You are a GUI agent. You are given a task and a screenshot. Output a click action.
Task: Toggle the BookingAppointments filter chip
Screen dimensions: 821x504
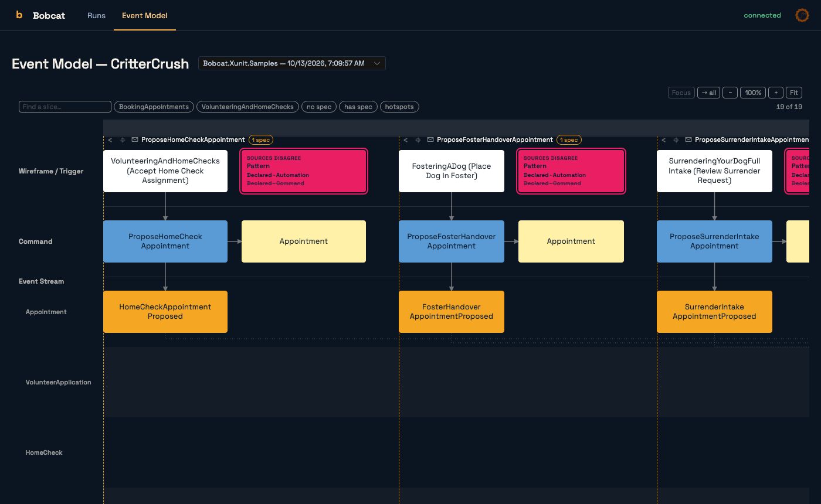click(x=154, y=107)
